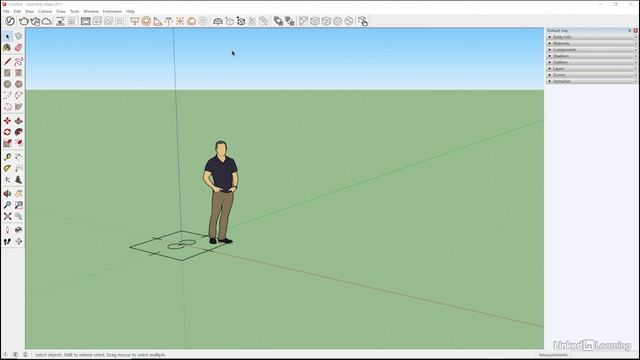
Task: Expand the Components panel
Action: click(591, 50)
